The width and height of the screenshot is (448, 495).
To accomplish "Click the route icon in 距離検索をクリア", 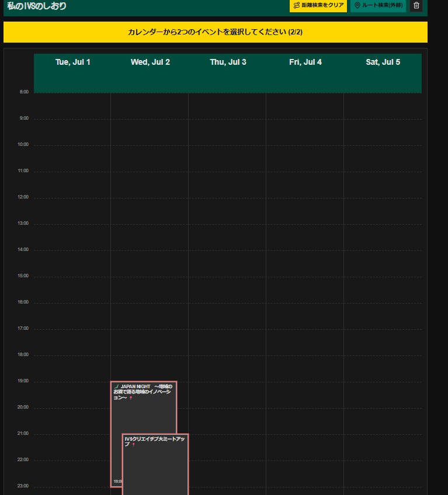I will (297, 5).
